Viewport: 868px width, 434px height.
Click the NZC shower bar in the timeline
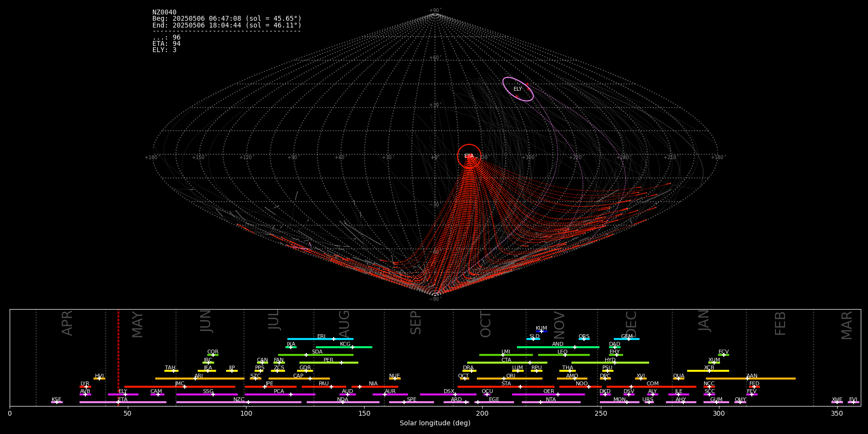239,402
